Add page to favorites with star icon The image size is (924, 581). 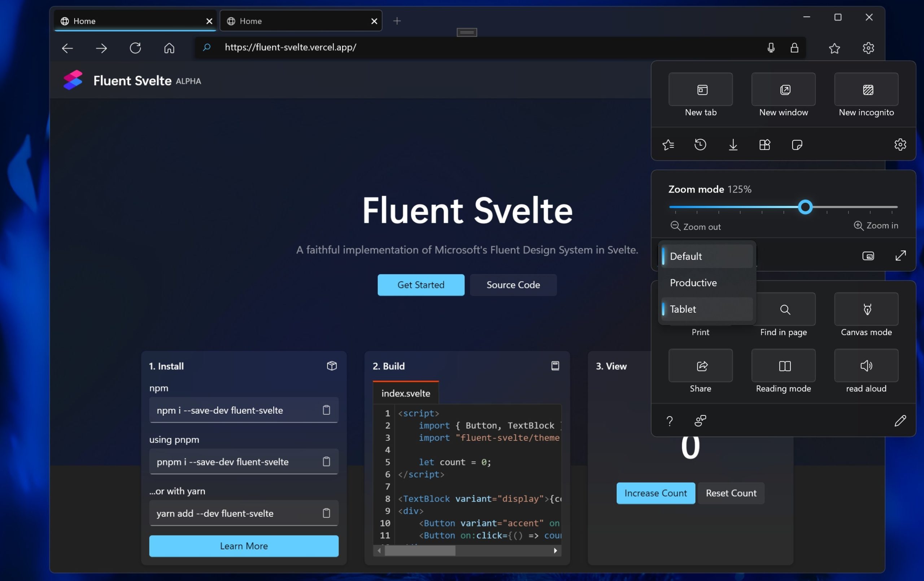pos(834,48)
